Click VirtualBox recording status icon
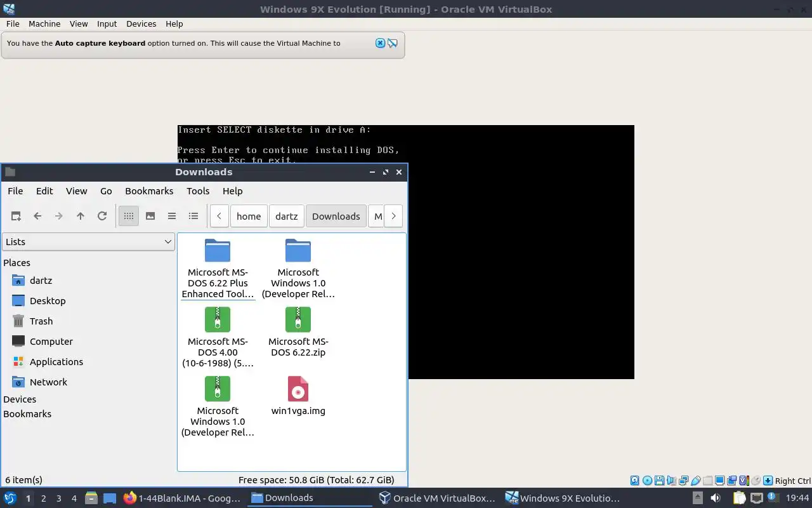 731,481
